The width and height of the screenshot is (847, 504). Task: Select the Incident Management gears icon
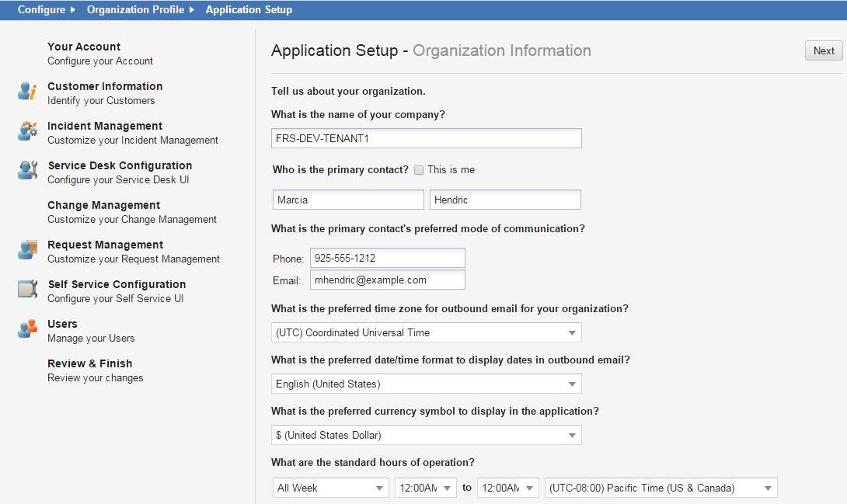(x=27, y=131)
